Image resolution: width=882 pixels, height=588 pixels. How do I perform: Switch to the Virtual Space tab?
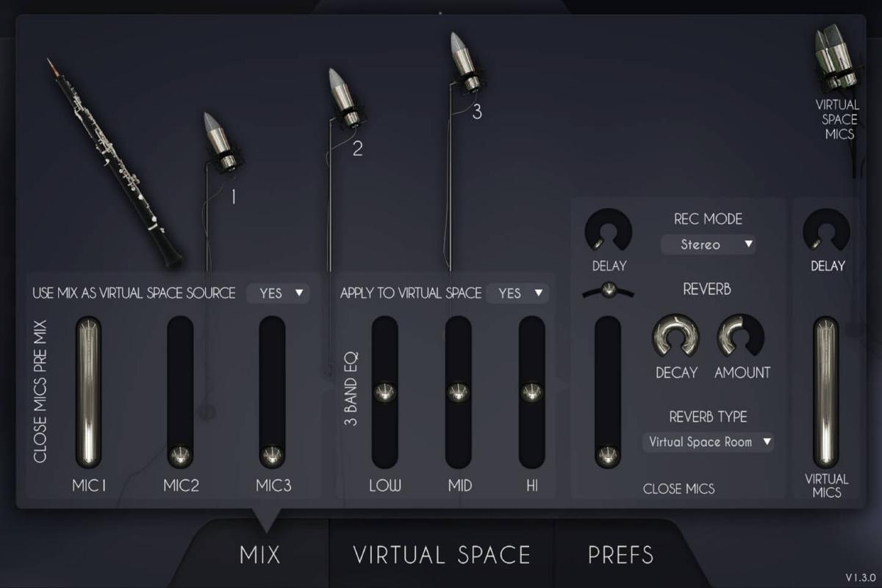coord(442,555)
